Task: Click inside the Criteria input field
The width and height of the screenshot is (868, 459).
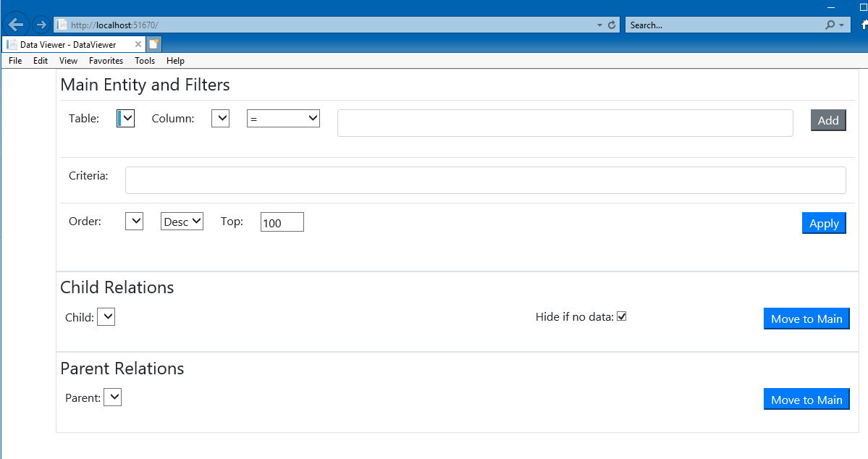Action: coord(485,180)
